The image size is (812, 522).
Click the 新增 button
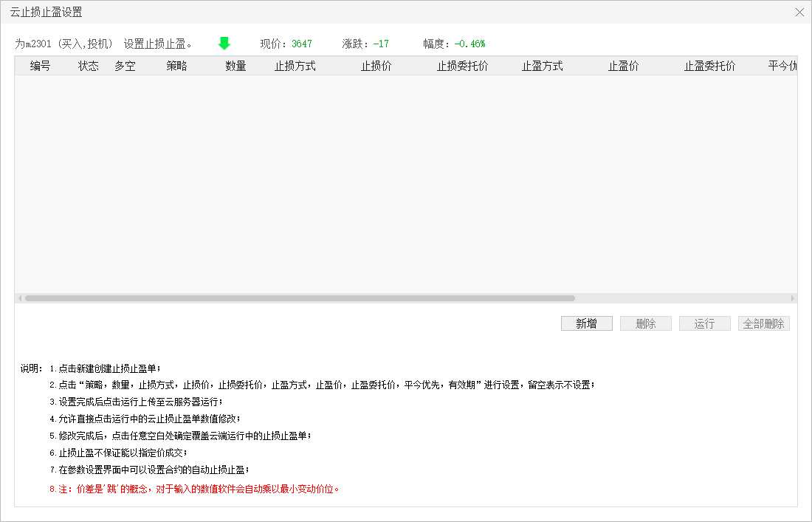[586, 323]
